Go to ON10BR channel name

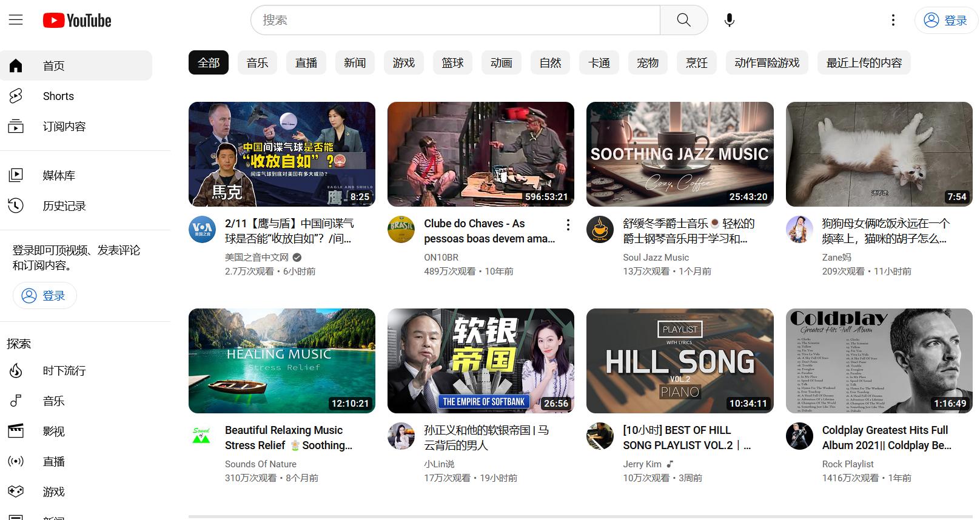click(441, 257)
